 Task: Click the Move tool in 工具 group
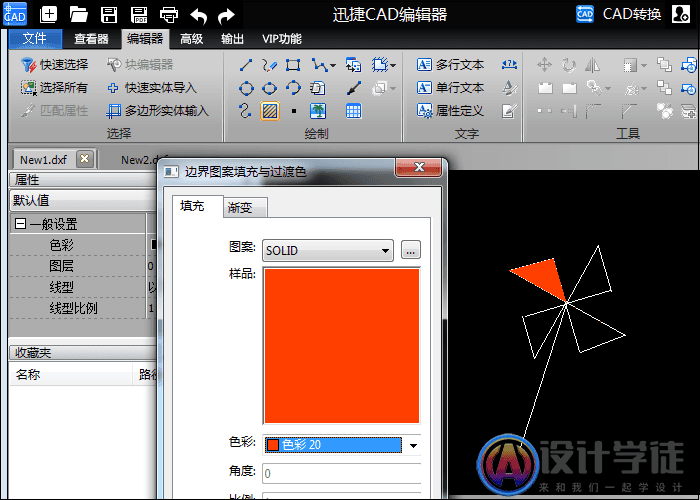[544, 65]
